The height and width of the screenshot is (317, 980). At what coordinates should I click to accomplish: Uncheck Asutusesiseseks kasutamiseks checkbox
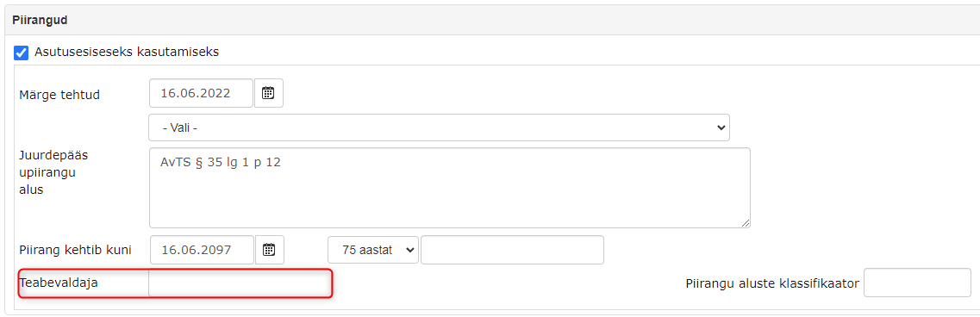[22, 53]
